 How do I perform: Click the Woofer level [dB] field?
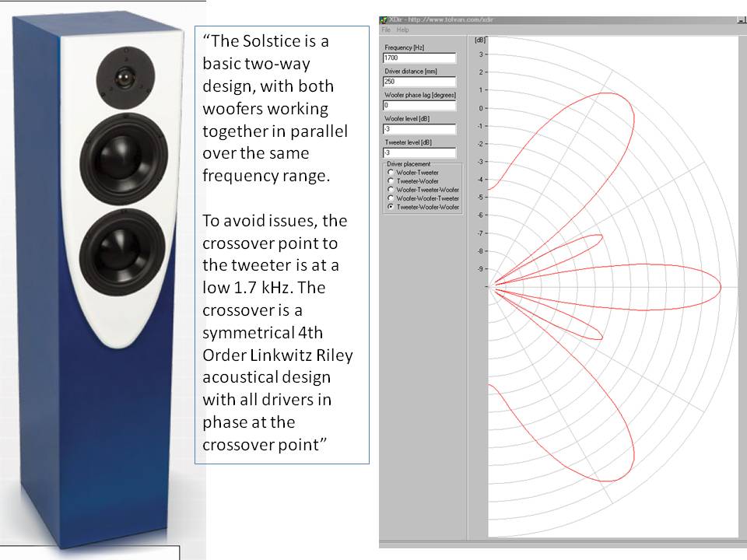pyautogui.click(x=419, y=129)
